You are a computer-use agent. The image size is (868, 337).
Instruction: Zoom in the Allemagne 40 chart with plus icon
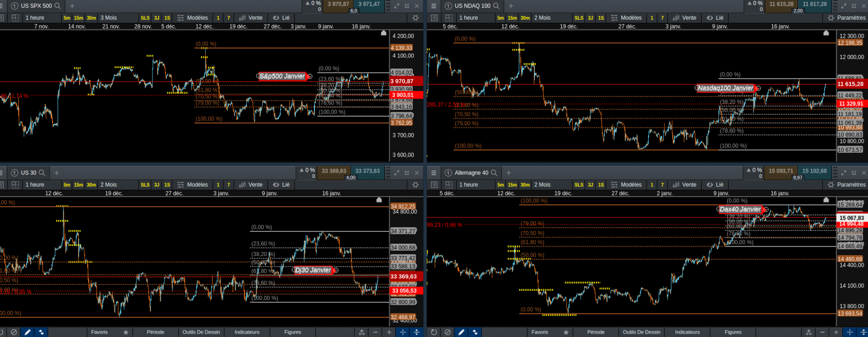point(836,332)
